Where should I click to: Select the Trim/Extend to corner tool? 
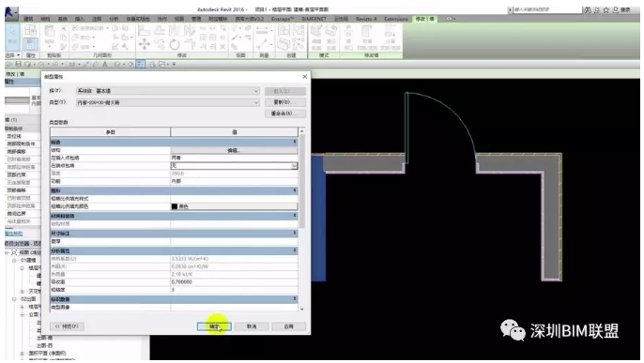(190, 44)
